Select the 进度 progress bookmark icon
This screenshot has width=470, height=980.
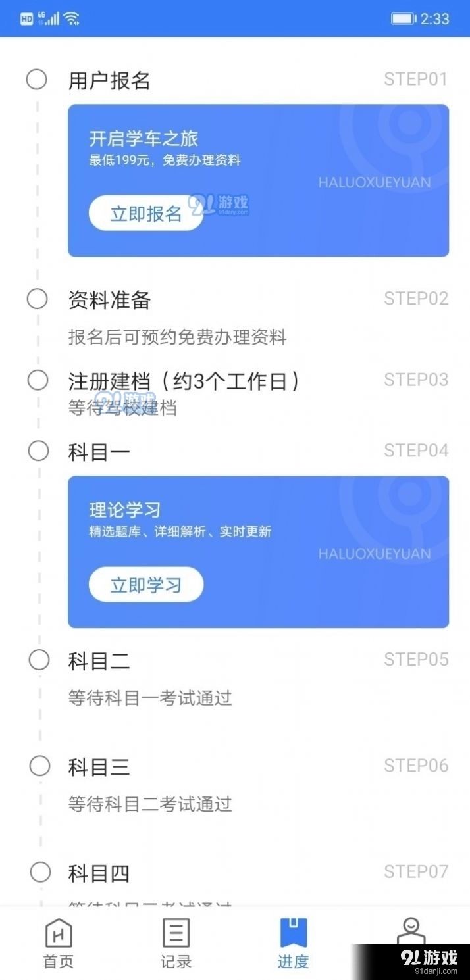coord(294,933)
